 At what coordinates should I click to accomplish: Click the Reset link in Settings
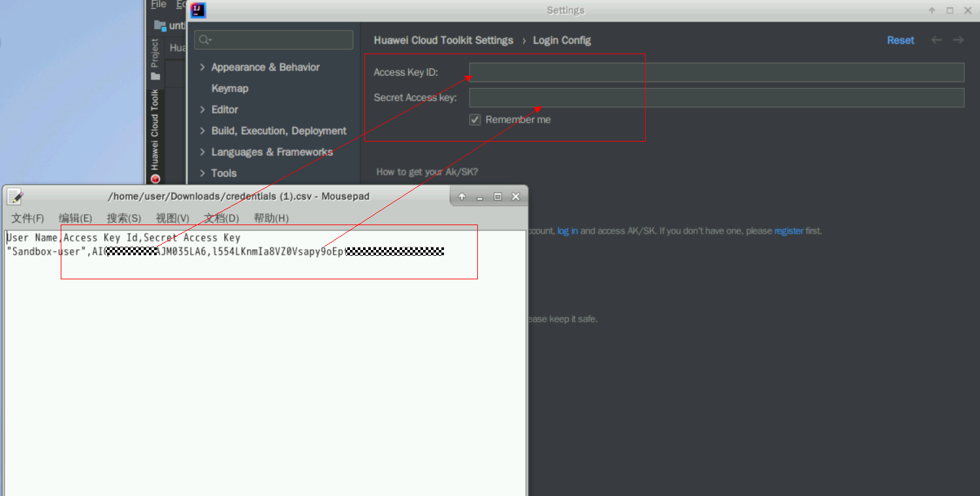(x=900, y=40)
